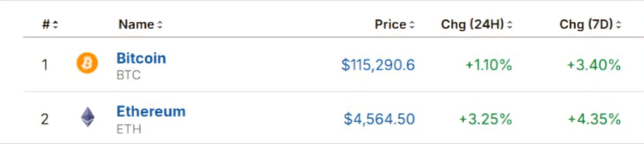
Task: Click the BTC ticker symbol
Action: coord(128,75)
